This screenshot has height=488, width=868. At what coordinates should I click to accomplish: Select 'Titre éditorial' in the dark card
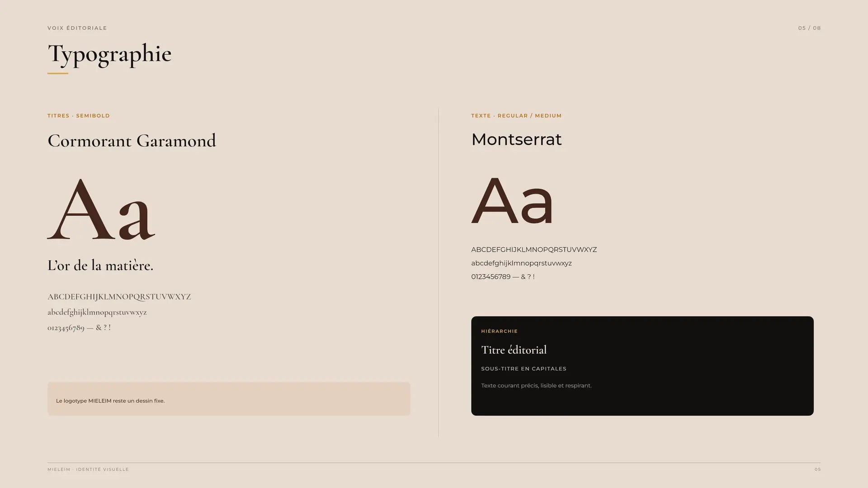[x=514, y=350]
